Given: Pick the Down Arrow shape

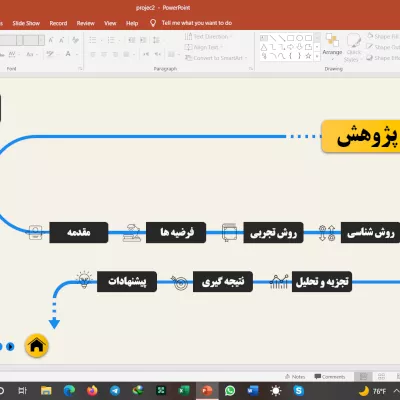Looking at the screenshot, I should 299,47.
